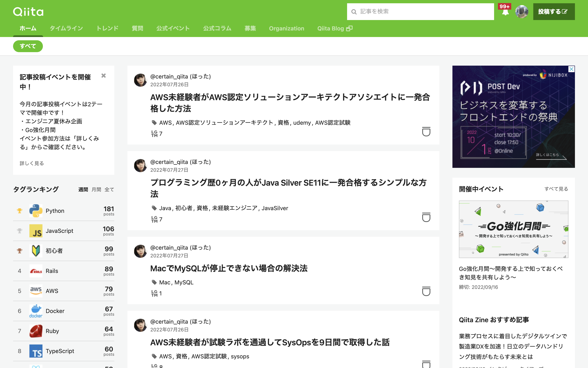Open the Go強化月間 event banner image
This screenshot has width=588, height=368.
click(513, 229)
